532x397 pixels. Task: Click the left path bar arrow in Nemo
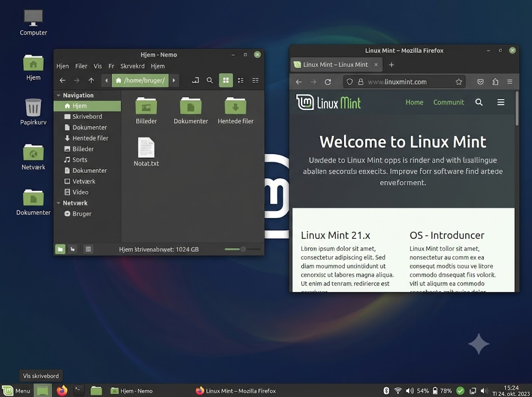[106, 80]
